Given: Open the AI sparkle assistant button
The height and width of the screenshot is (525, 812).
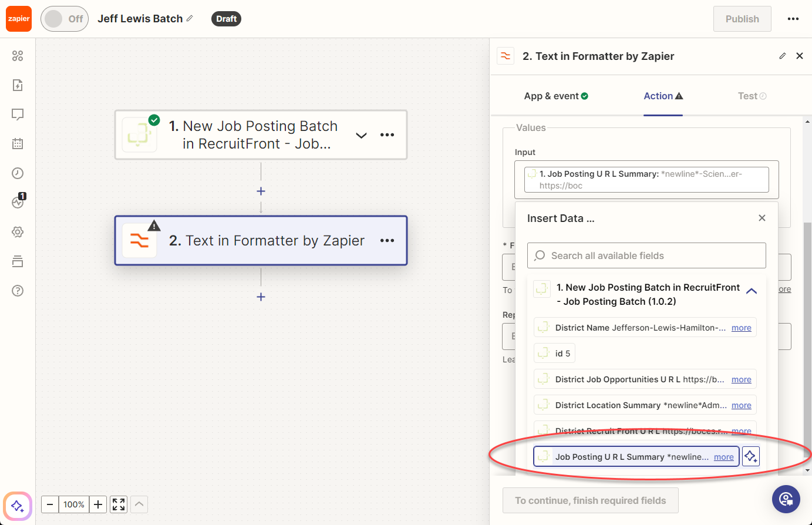Looking at the screenshot, I should [x=18, y=506].
